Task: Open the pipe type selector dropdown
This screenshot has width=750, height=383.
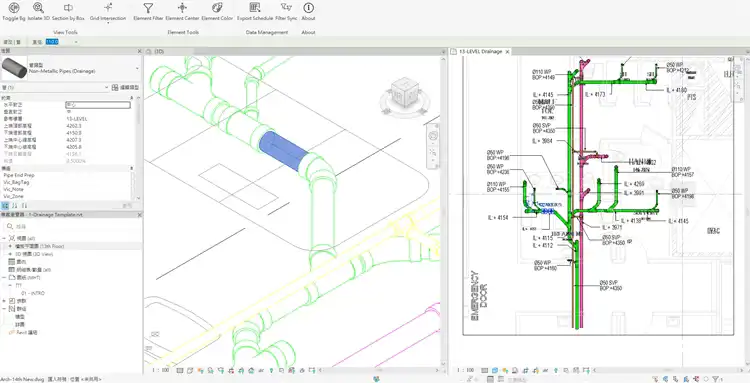Action: click(x=137, y=68)
